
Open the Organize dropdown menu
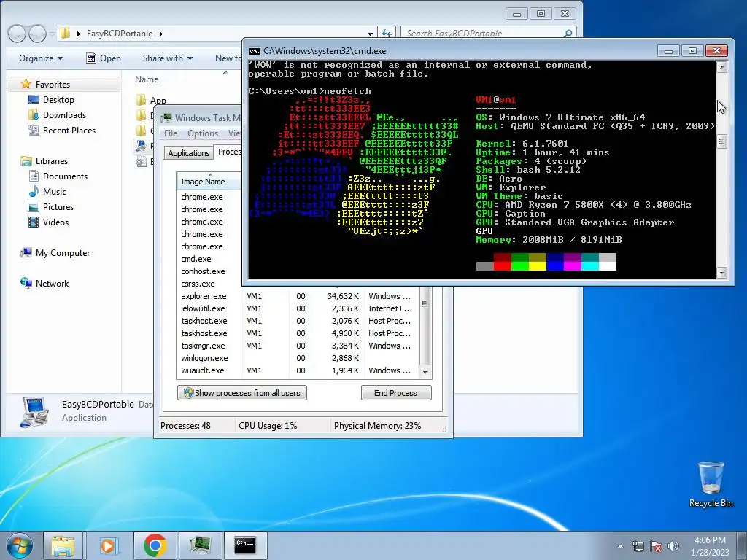point(41,58)
